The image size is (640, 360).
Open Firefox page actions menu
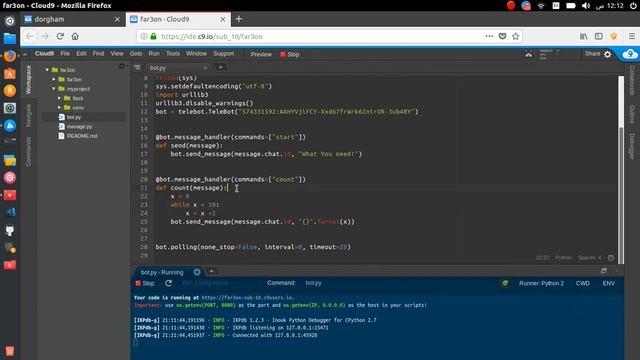point(489,36)
